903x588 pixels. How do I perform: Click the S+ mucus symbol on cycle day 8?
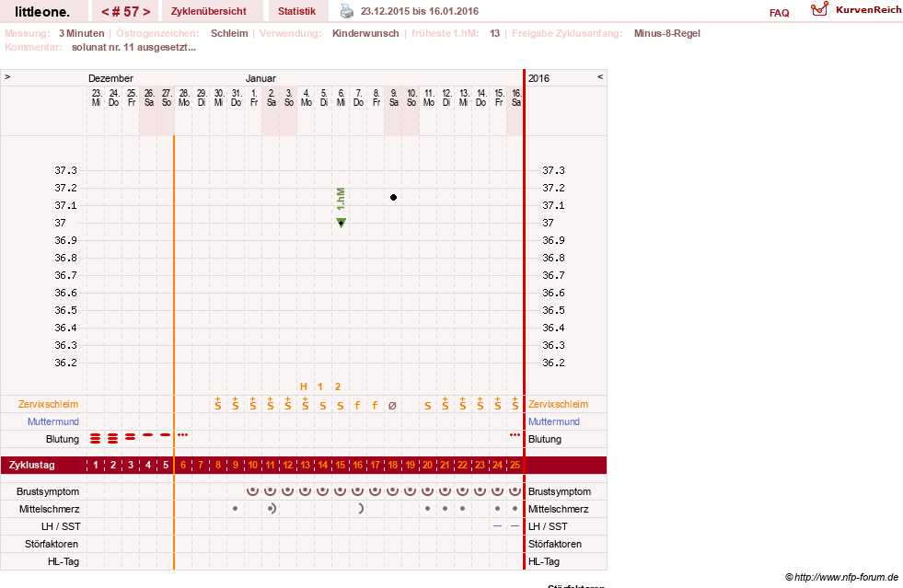click(x=217, y=403)
